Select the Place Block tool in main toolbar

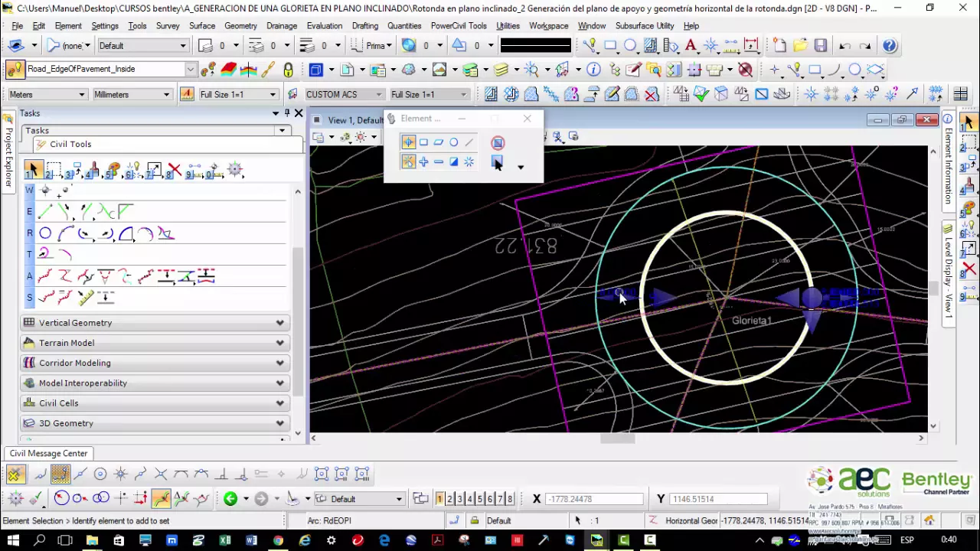pos(610,46)
